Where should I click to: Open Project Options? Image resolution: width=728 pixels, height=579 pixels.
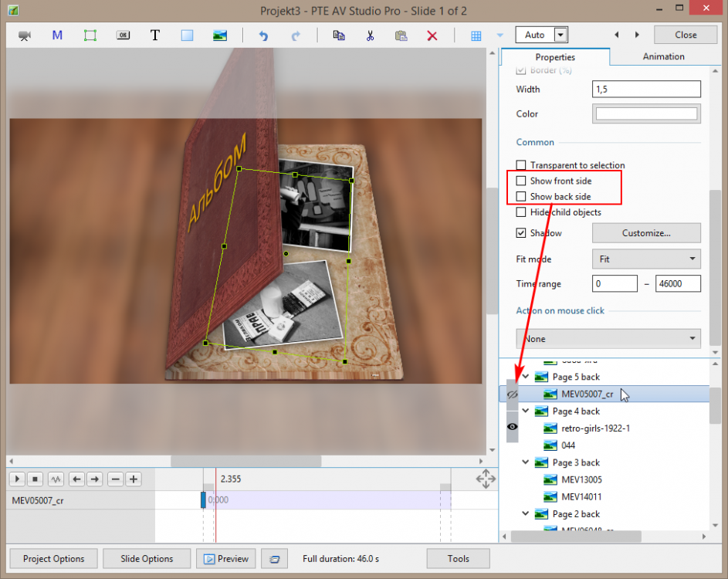click(53, 559)
